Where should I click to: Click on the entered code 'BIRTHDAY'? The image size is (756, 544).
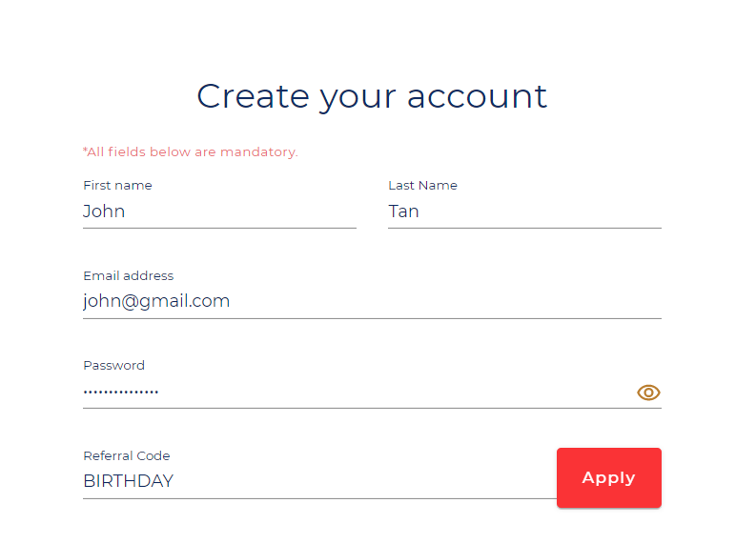click(129, 481)
